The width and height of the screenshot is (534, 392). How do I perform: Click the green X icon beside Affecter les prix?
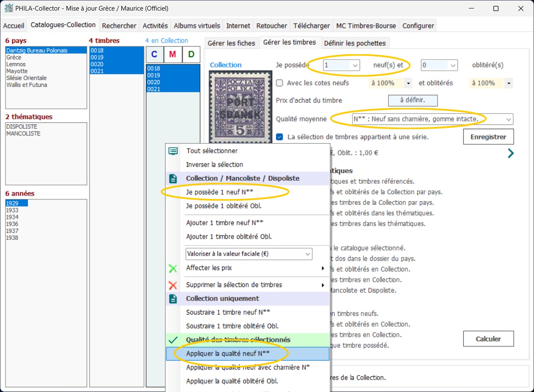[173, 268]
